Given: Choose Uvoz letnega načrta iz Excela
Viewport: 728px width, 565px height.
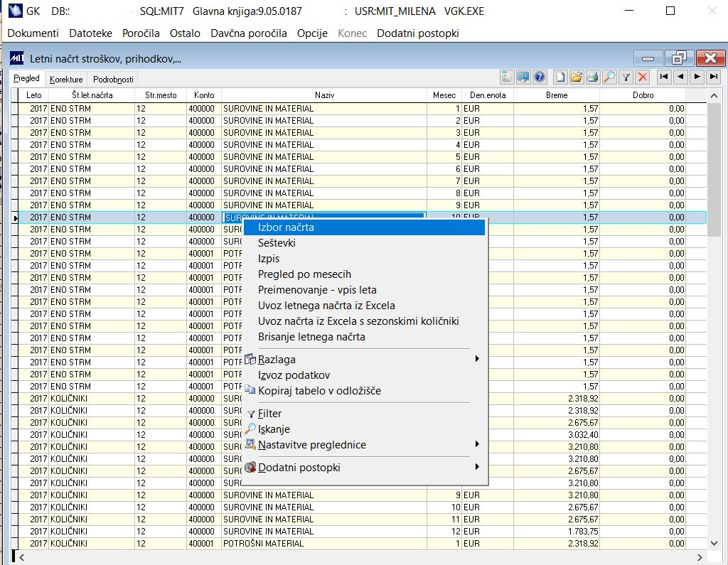Looking at the screenshot, I should 326,306.
